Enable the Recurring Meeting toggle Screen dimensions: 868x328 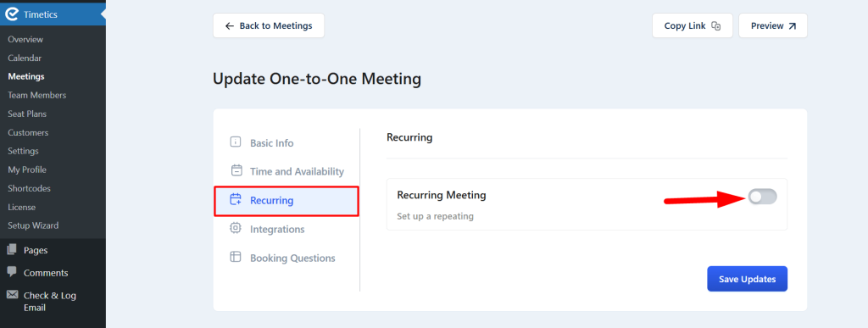(x=762, y=197)
